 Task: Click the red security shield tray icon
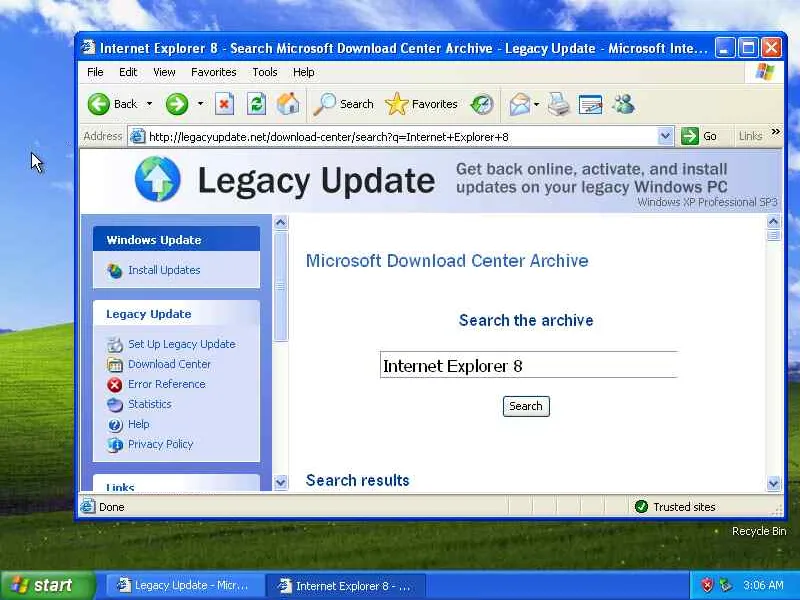click(707, 585)
